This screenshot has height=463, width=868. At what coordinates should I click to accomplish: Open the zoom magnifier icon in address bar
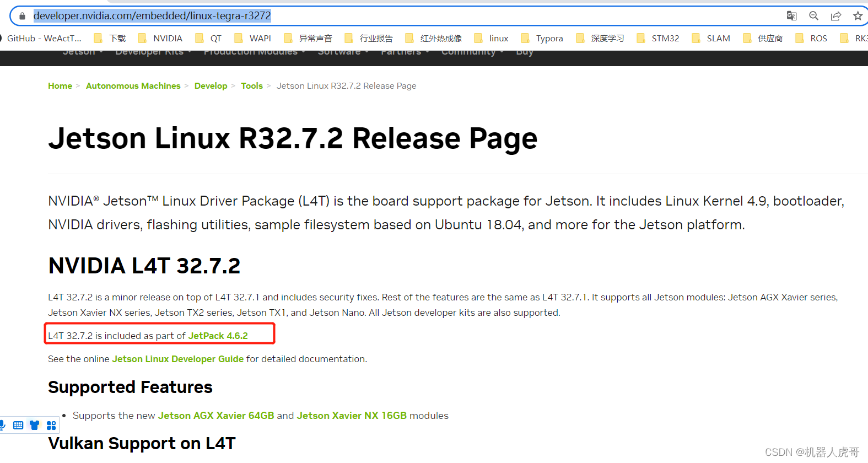click(x=813, y=16)
